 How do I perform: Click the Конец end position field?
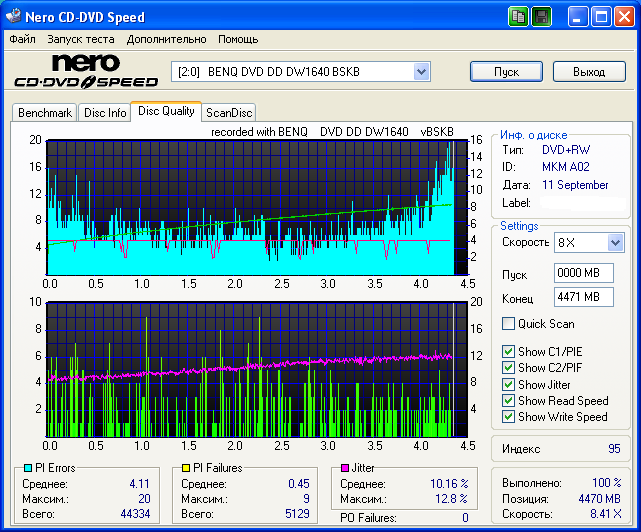coord(583,297)
